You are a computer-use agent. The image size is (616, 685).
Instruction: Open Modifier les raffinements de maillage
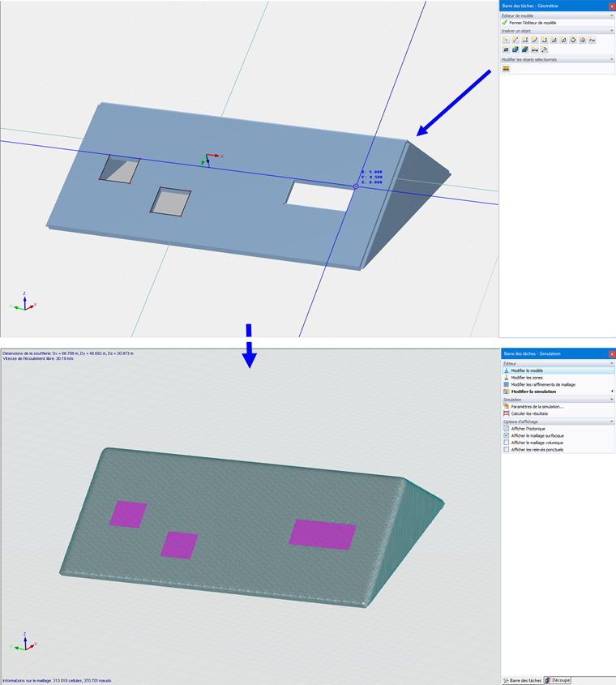tap(558, 384)
